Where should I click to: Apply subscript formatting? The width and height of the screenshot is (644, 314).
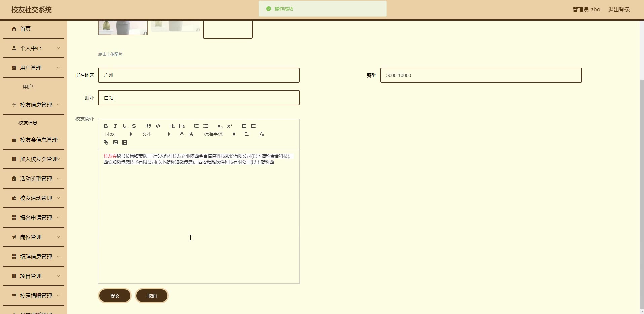point(220,126)
